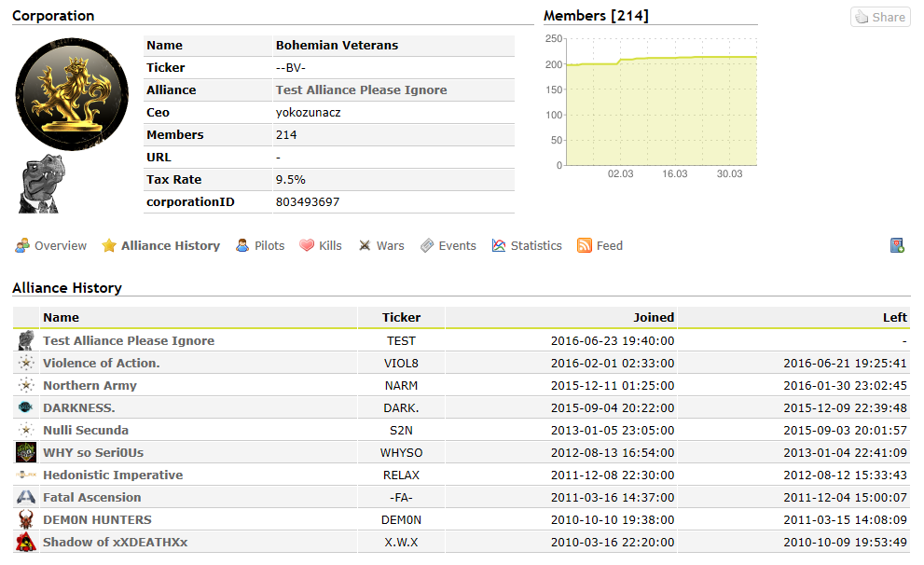This screenshot has width=924, height=565.
Task: Click the Hedonistic Imperative row logo
Action: click(x=26, y=475)
